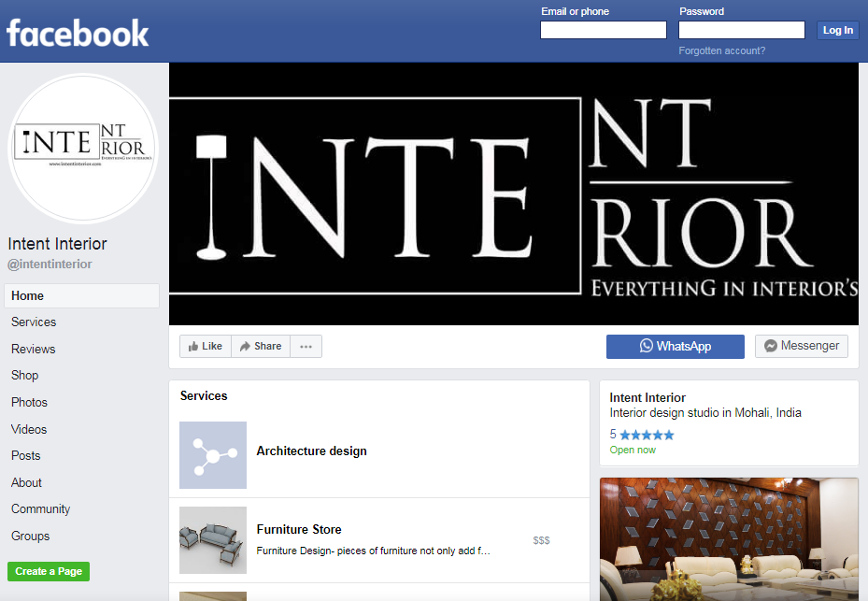This screenshot has height=601, width=868.
Task: Open the Photos section
Action: 29,402
